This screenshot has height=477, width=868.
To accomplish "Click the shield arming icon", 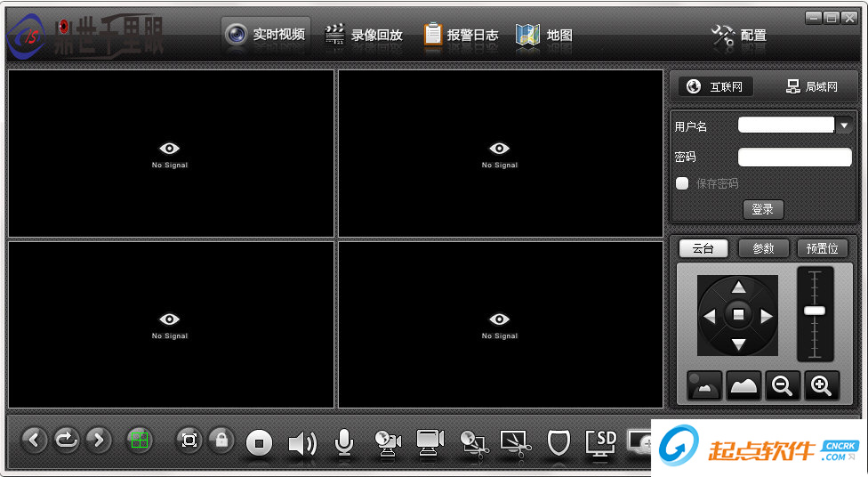I will pos(558,443).
